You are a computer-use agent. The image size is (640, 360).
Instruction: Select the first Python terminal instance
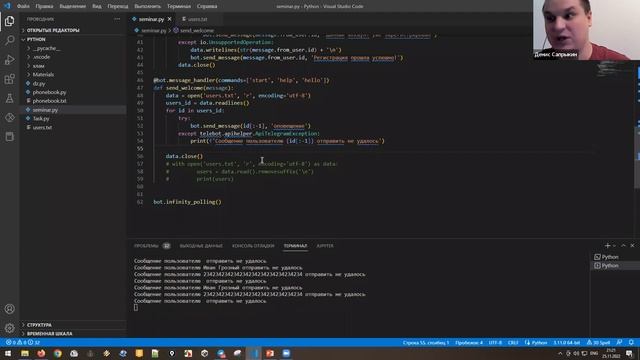(614, 257)
